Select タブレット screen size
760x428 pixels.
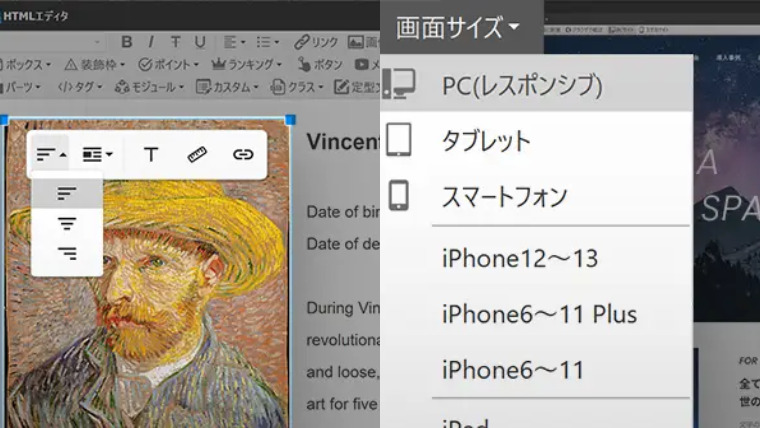point(537,140)
